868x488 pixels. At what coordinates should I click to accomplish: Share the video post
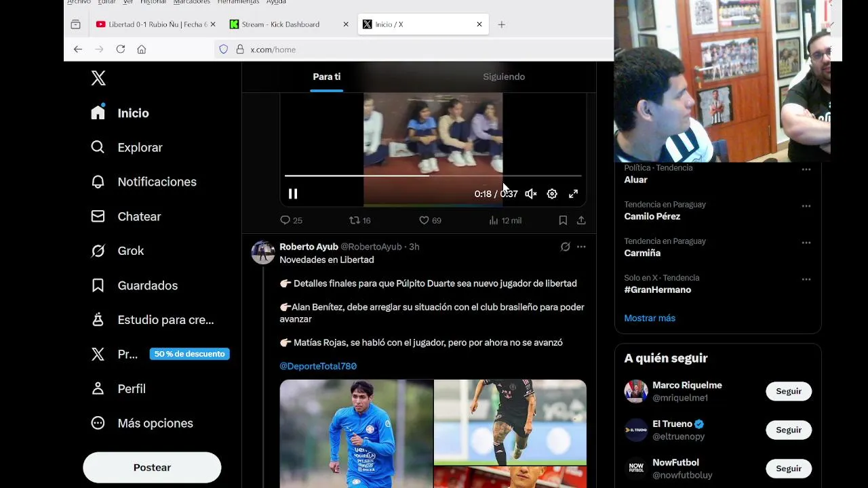point(581,220)
